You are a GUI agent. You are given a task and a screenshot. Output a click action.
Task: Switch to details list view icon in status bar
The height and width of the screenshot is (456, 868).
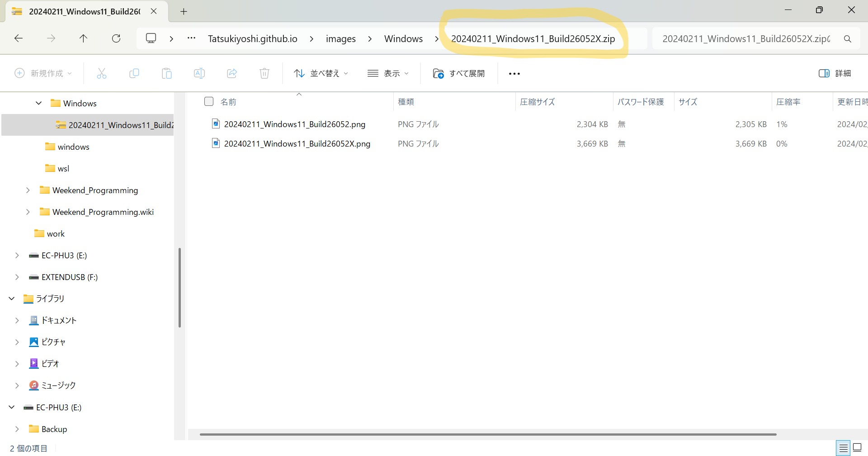click(843, 448)
